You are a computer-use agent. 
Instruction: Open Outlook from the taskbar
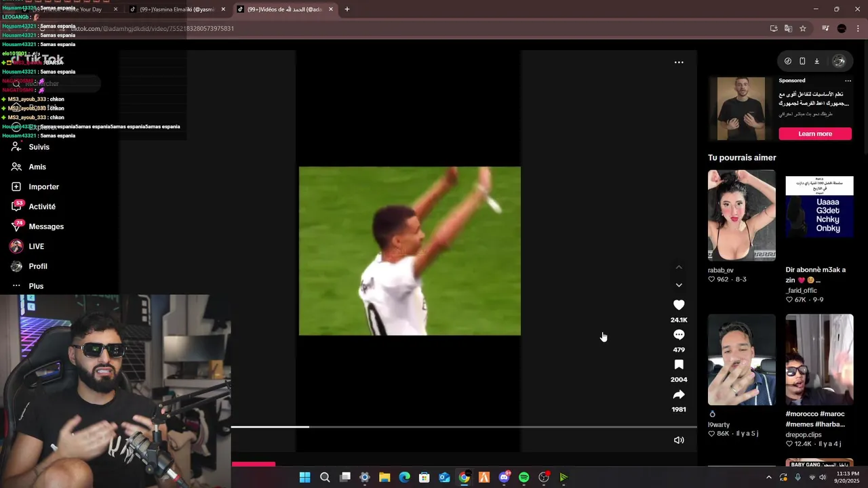(x=444, y=477)
